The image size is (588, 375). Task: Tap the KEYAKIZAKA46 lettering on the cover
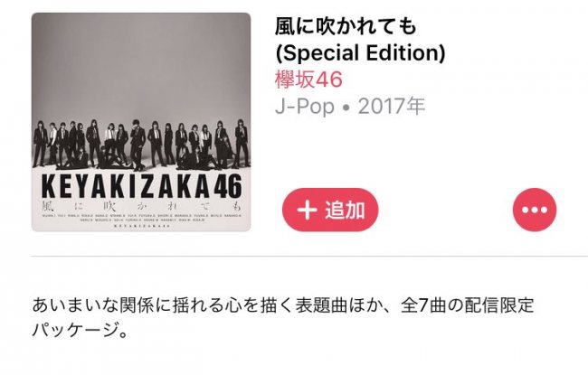pos(142,186)
